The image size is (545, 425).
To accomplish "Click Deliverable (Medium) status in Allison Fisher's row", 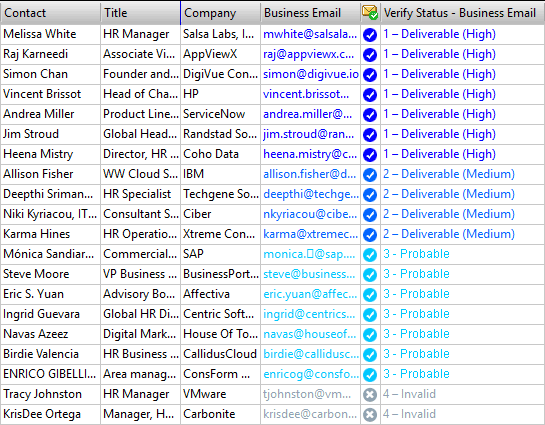I will point(449,174).
